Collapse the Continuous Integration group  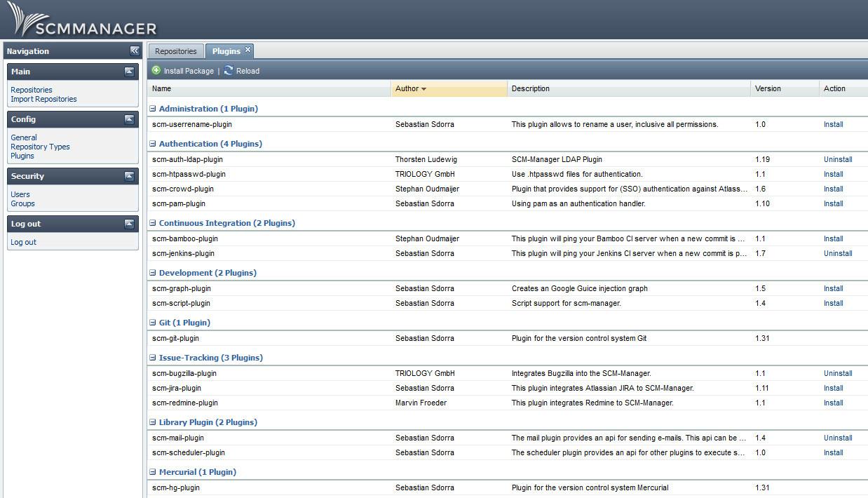click(153, 223)
